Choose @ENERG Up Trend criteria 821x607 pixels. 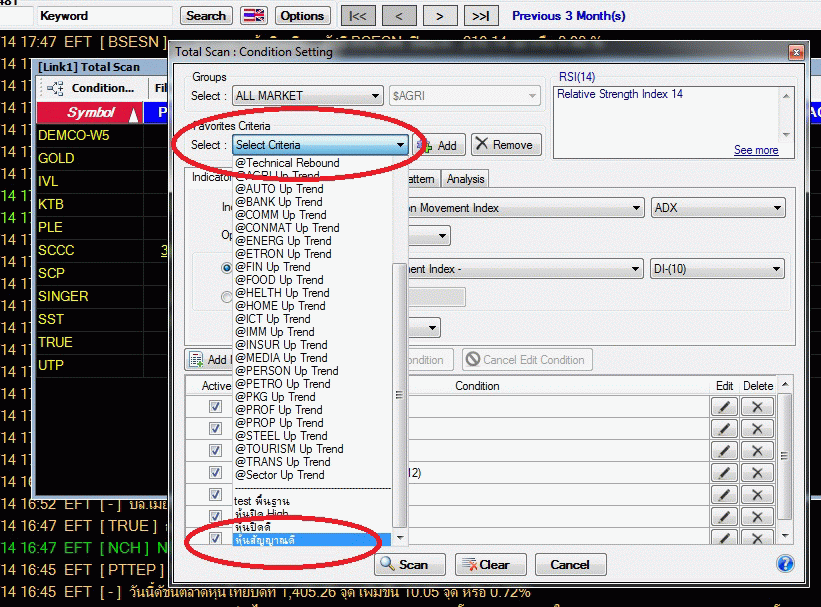283,241
